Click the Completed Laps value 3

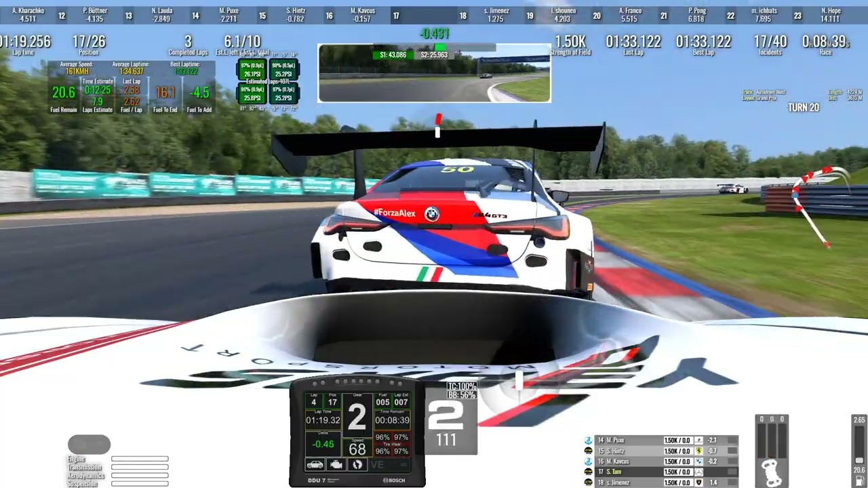[188, 41]
